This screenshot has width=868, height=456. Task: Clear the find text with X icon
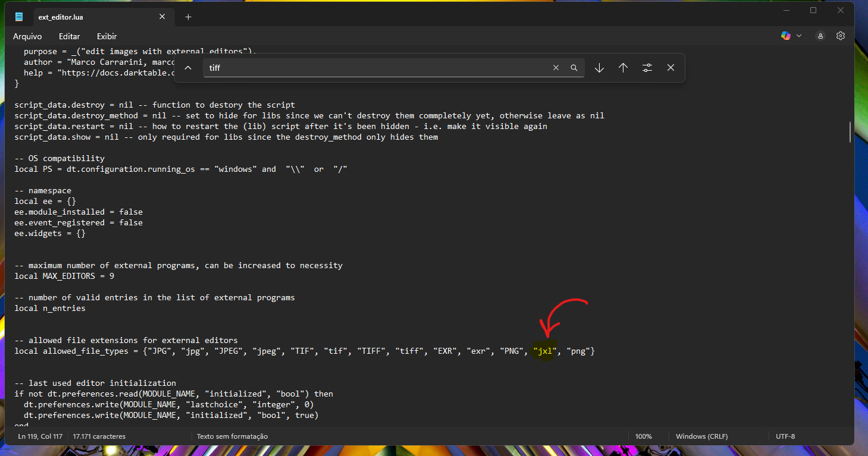pyautogui.click(x=556, y=68)
